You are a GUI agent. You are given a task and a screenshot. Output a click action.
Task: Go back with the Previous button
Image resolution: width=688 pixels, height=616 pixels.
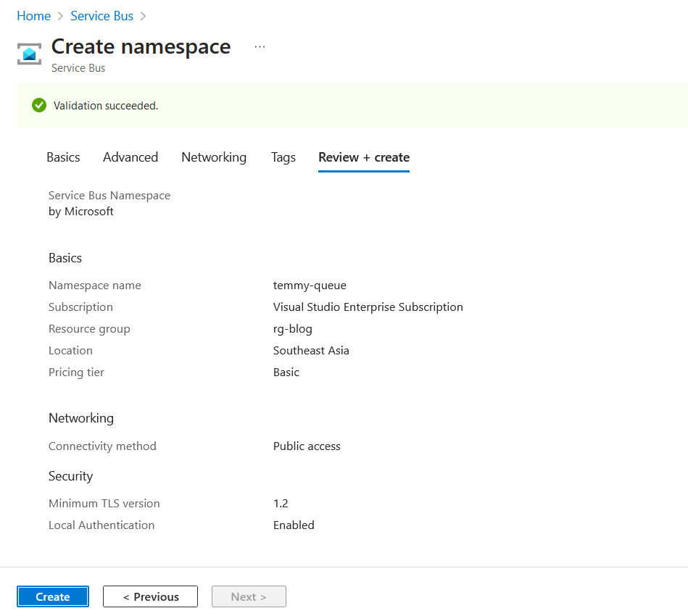point(151,596)
